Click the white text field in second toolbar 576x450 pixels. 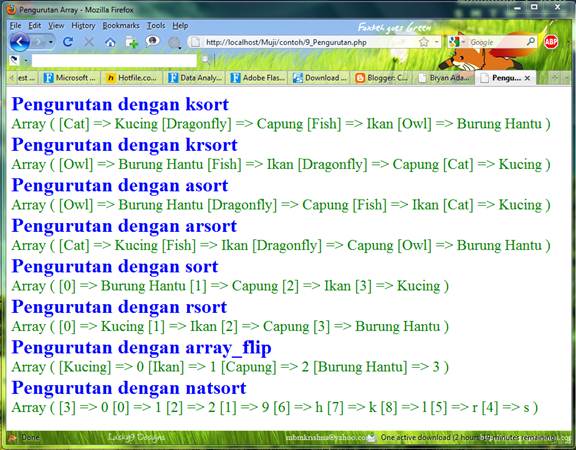coord(114,60)
